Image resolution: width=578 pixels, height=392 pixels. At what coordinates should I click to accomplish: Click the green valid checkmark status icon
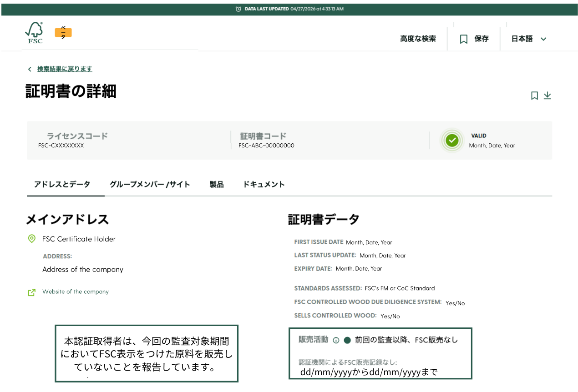pos(452,140)
